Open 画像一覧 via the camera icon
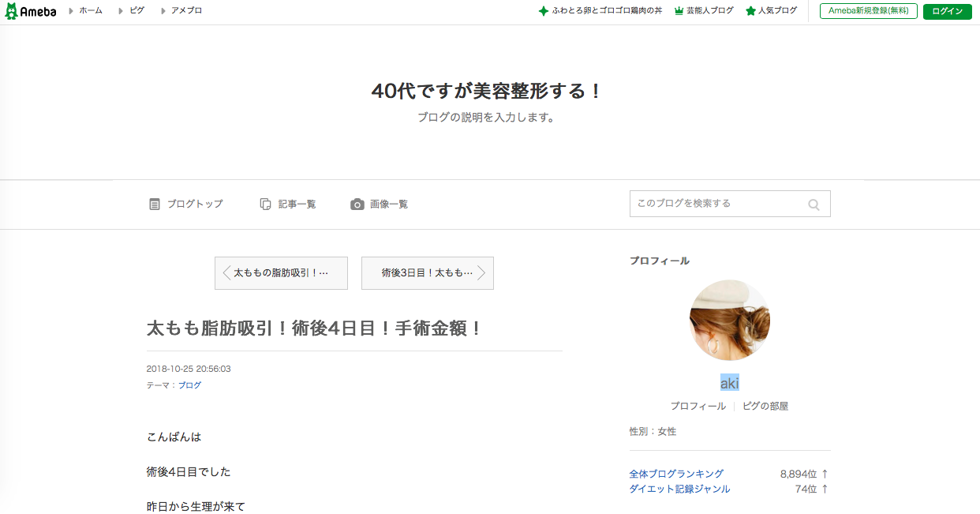The image size is (980, 514). tap(357, 203)
